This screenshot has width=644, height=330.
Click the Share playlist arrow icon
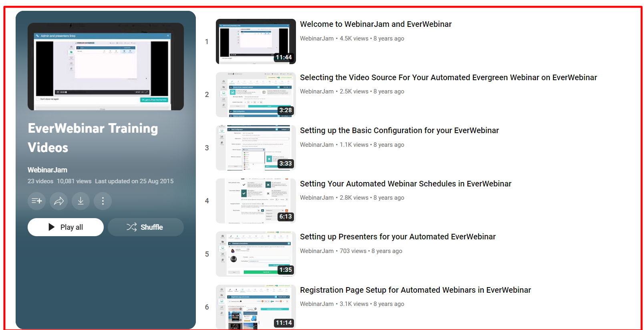point(59,201)
